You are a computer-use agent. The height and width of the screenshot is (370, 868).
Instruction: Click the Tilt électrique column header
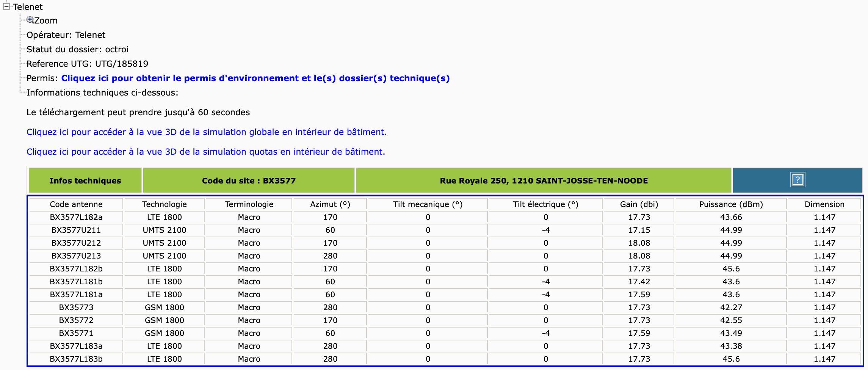[x=545, y=204]
